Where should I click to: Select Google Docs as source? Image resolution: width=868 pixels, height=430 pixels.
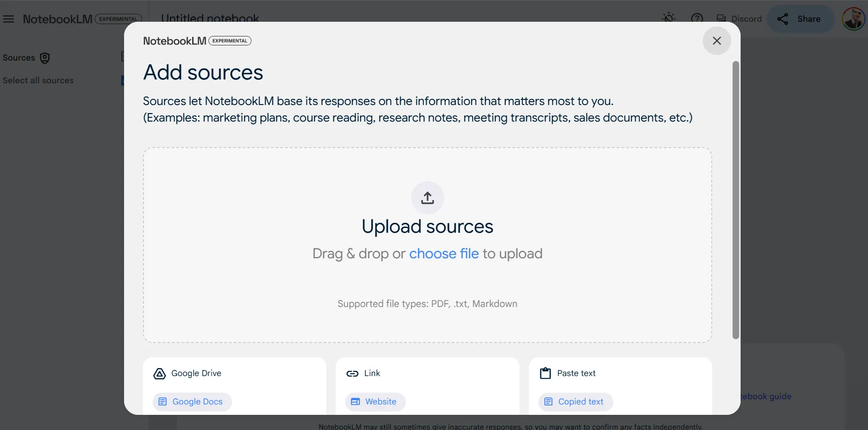point(192,402)
